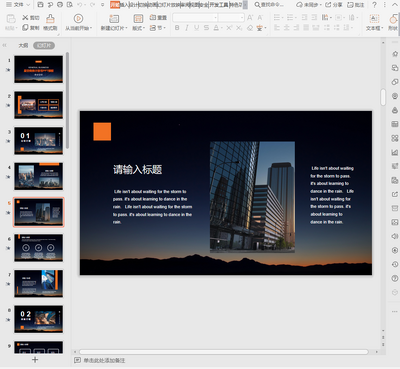Viewport: 400px width, 369px height.
Task: Toggle center text alignment
Action: tap(287, 28)
